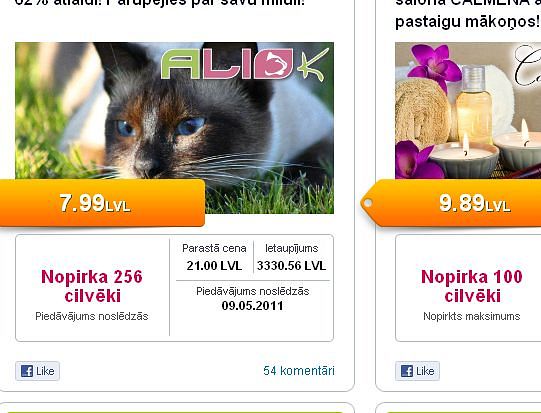Click the Nopirka 256 cilvēki text
The image size is (541, 413).
click(92, 286)
